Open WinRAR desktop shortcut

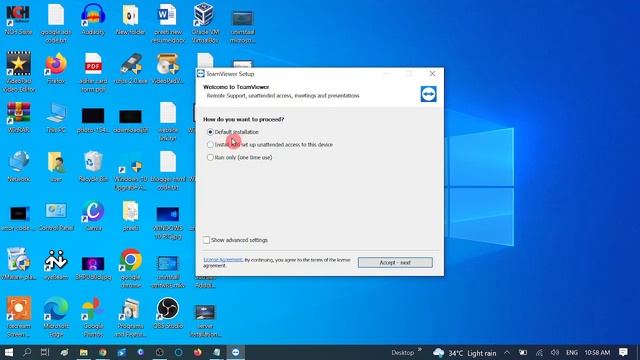[18, 118]
